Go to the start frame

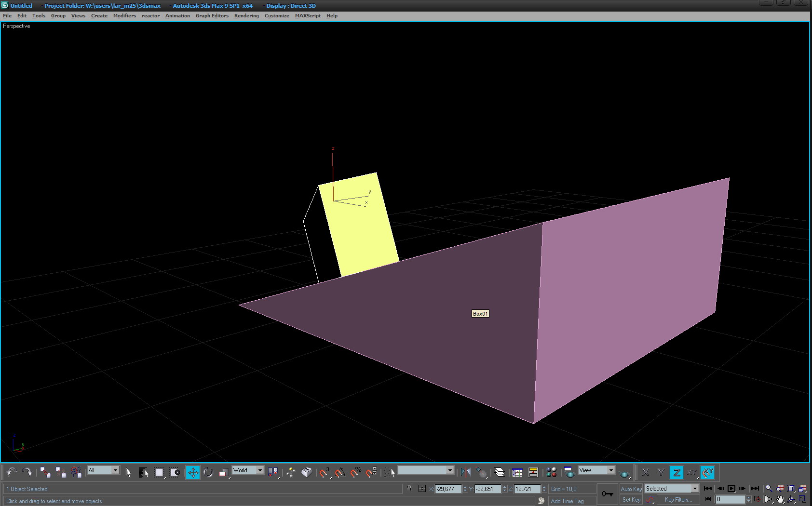(708, 489)
